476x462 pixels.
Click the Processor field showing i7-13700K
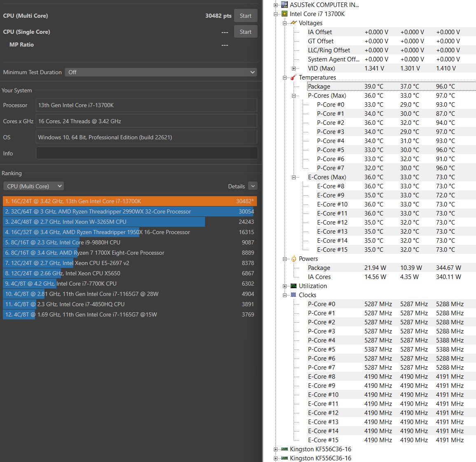coord(146,105)
